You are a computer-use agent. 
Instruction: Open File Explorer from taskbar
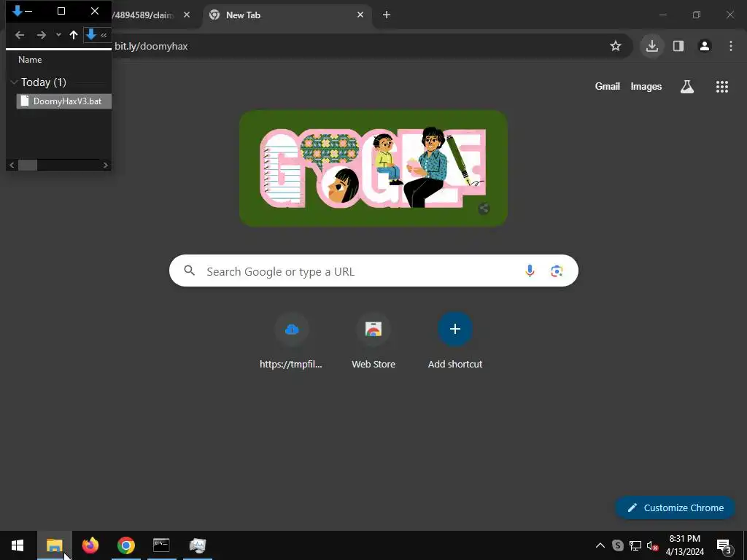[54, 545]
